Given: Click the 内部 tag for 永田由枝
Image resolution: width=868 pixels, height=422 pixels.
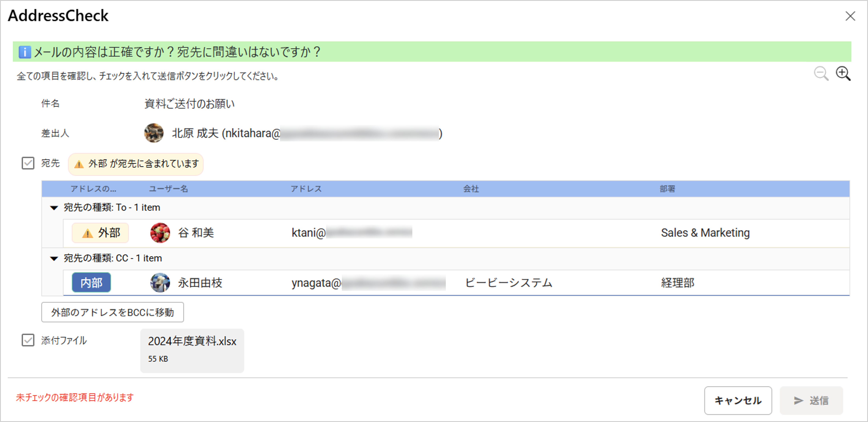Looking at the screenshot, I should [x=91, y=282].
